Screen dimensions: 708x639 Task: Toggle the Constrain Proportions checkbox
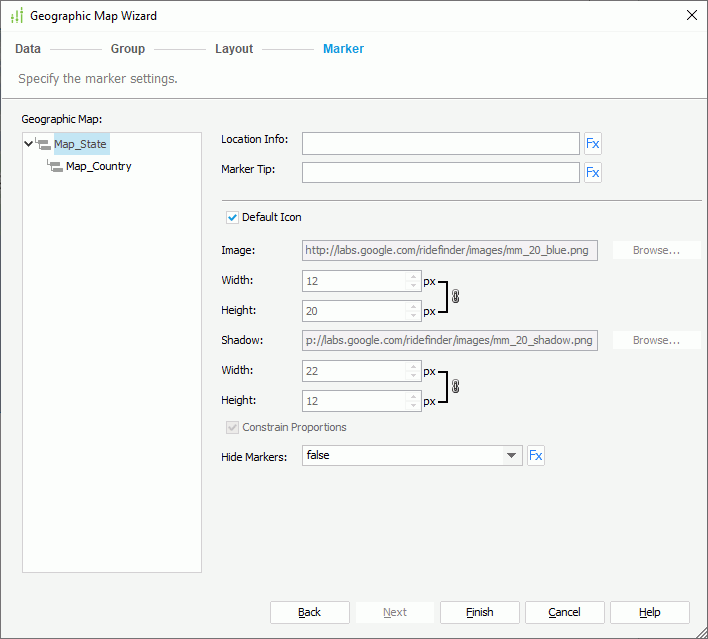tap(233, 427)
